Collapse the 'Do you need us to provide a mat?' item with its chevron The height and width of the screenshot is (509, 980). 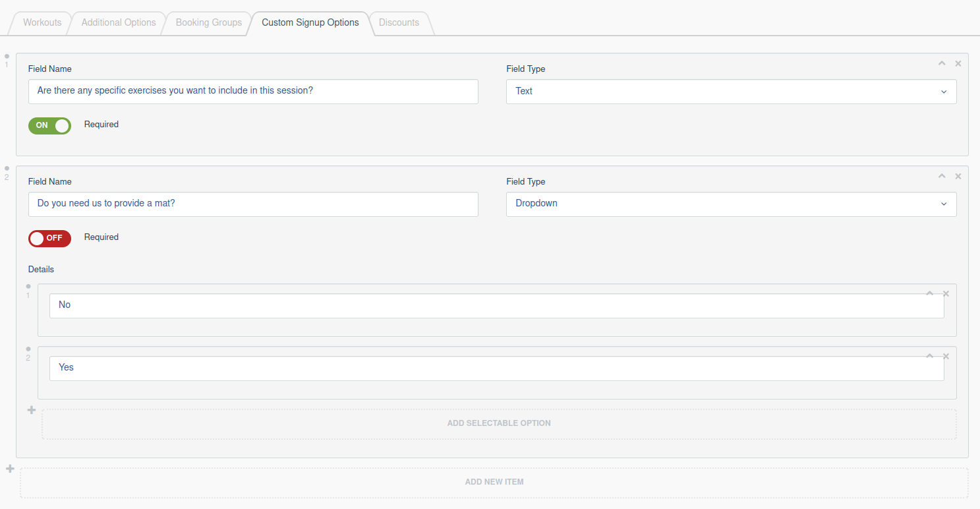tap(942, 176)
